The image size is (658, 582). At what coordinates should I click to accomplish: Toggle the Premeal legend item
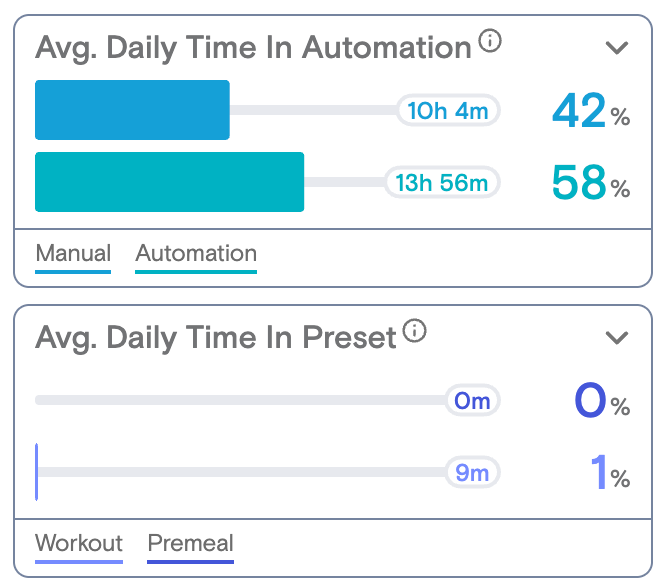pyautogui.click(x=191, y=547)
